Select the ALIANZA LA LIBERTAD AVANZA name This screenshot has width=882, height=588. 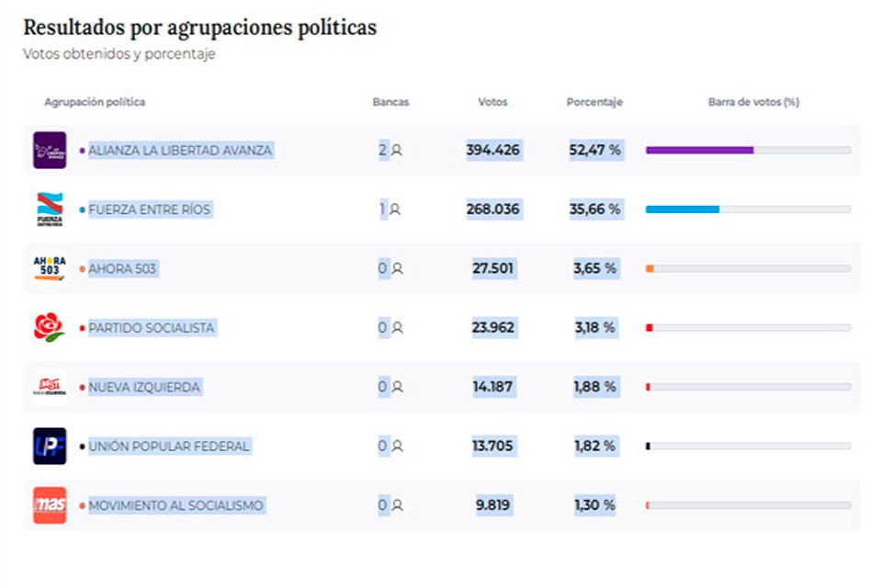[180, 150]
